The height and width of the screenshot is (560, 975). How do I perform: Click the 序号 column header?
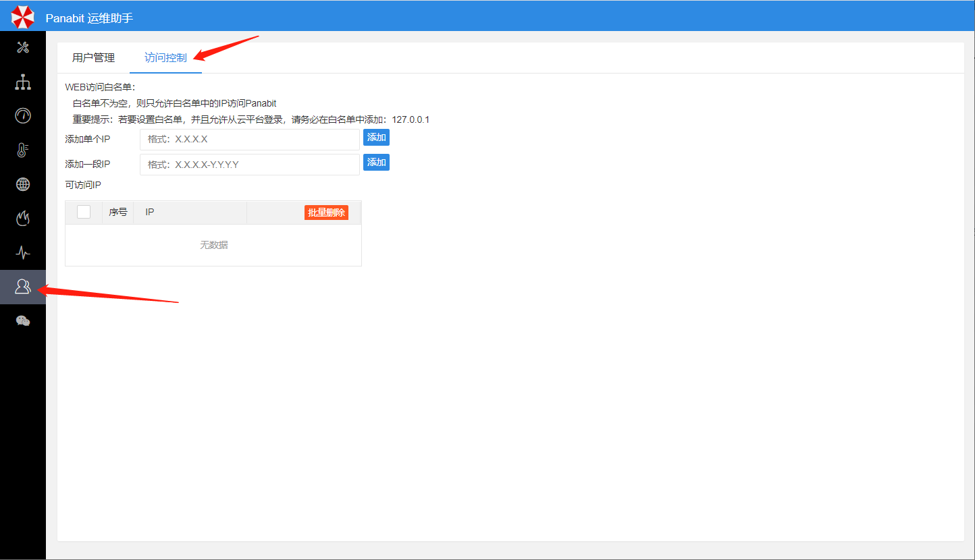pyautogui.click(x=118, y=212)
